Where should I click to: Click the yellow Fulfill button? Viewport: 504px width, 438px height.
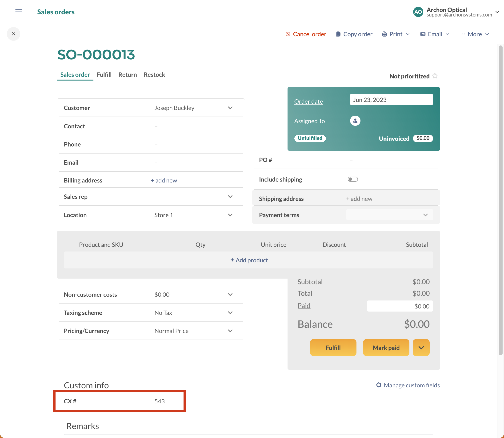click(x=333, y=347)
